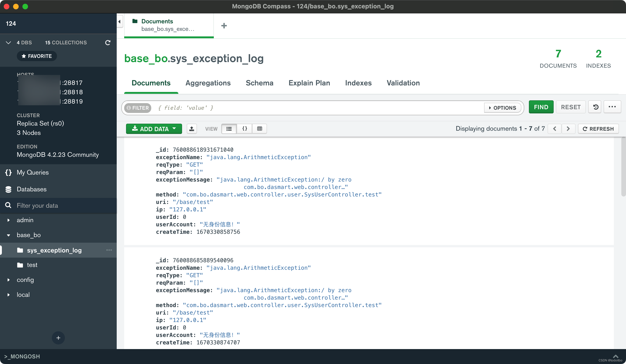Open the Indexes tab
The height and width of the screenshot is (364, 626).
pyautogui.click(x=358, y=83)
